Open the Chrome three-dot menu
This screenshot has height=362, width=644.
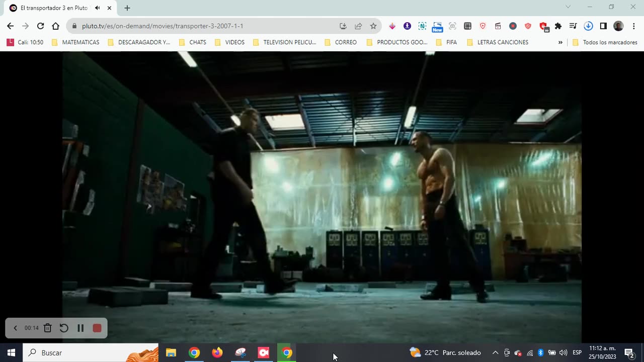pos(633,26)
